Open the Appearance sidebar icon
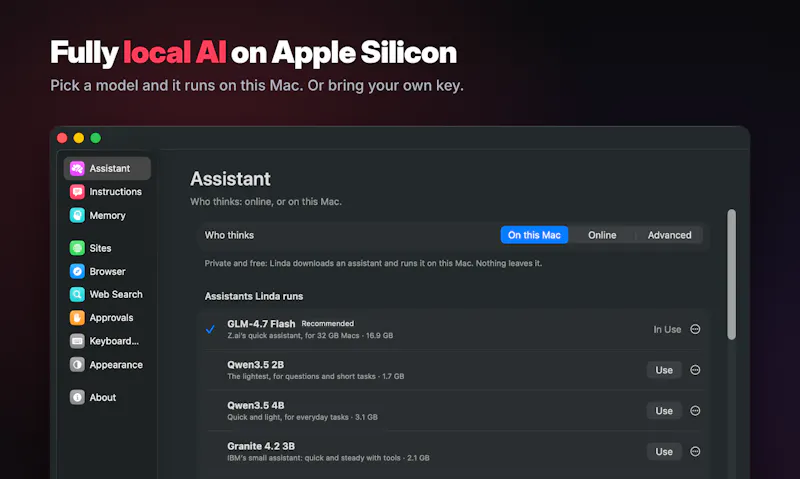 (77, 365)
